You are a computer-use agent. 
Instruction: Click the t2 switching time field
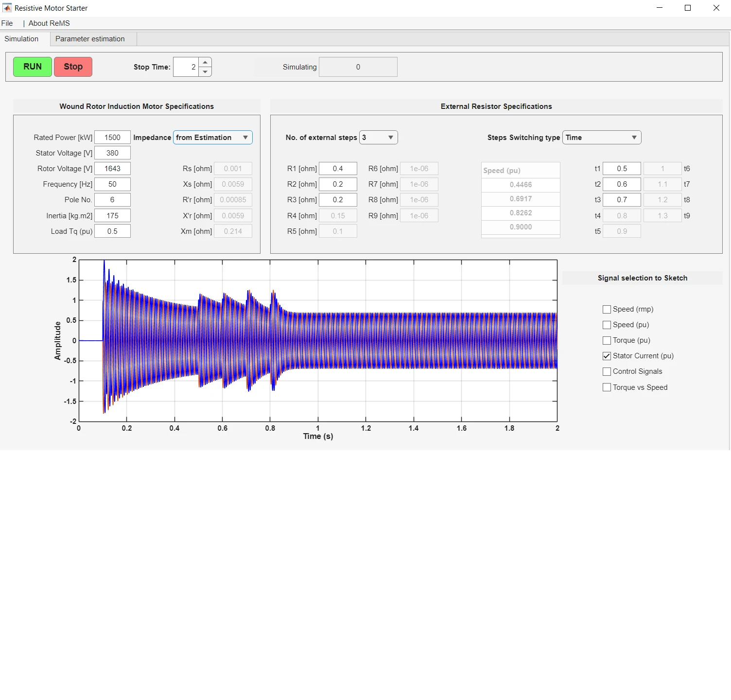pyautogui.click(x=622, y=184)
